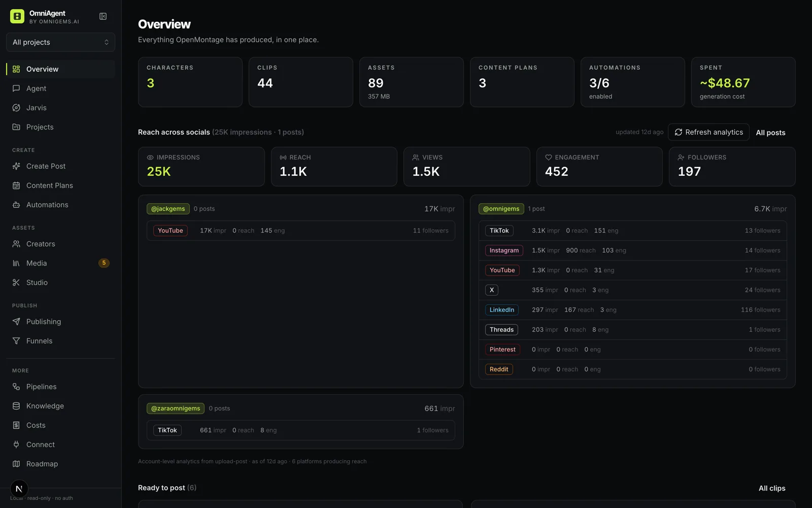Open Content Plans in the sidebar
The height and width of the screenshot is (508, 812).
[x=60, y=185]
